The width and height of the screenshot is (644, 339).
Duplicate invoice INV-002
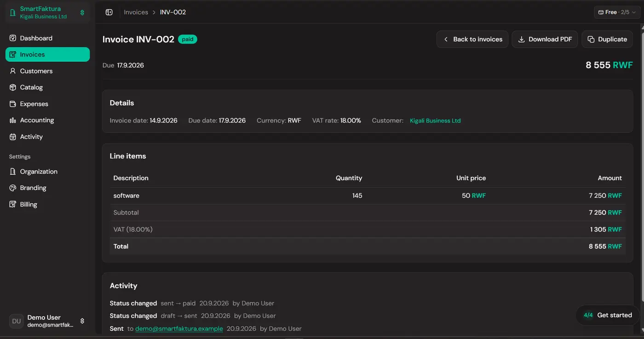point(607,39)
